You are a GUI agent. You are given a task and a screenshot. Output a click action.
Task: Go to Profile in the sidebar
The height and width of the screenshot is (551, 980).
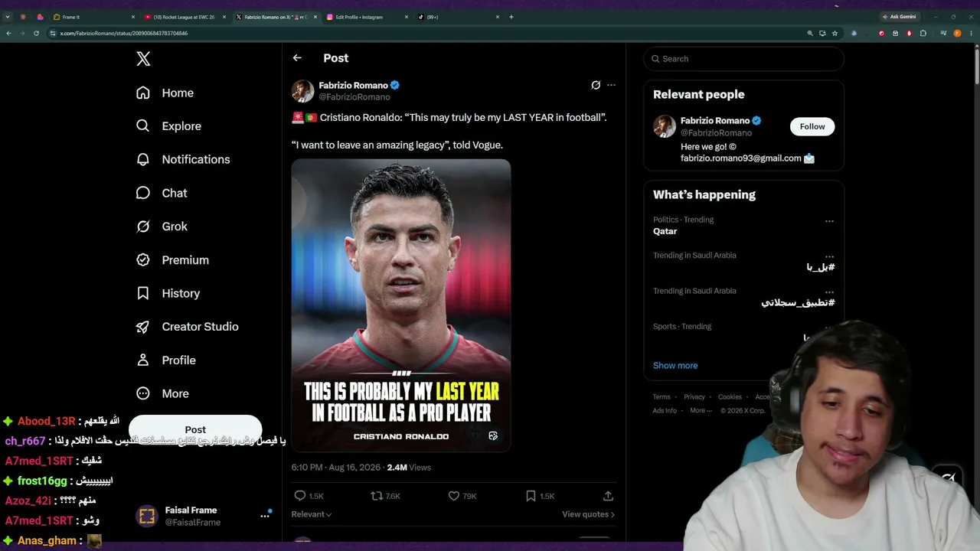coord(165,360)
